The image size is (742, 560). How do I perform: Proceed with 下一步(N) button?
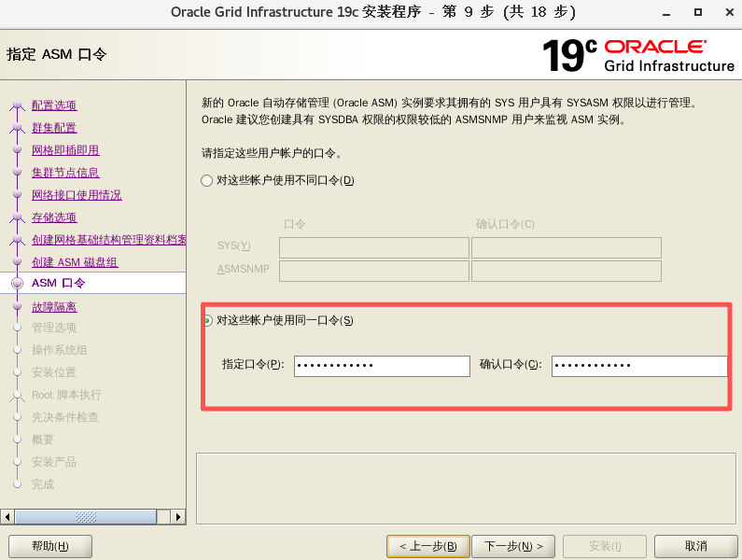tap(513, 546)
